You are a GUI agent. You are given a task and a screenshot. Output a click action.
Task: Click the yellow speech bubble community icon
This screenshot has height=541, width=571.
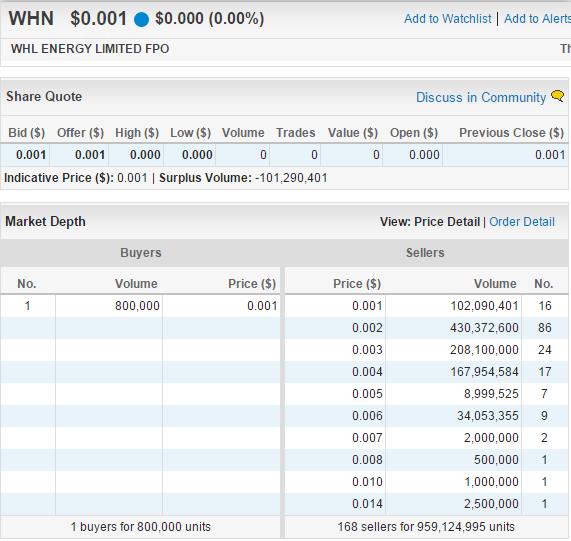click(x=557, y=96)
